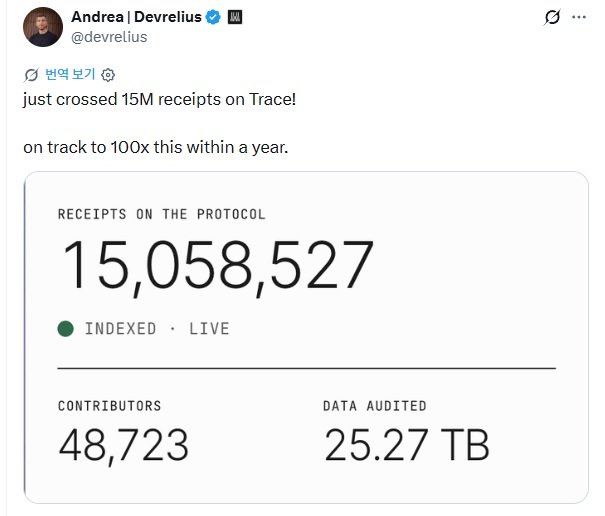605x516 pixels.
Task: Click the green live status dot
Action: tap(66, 329)
